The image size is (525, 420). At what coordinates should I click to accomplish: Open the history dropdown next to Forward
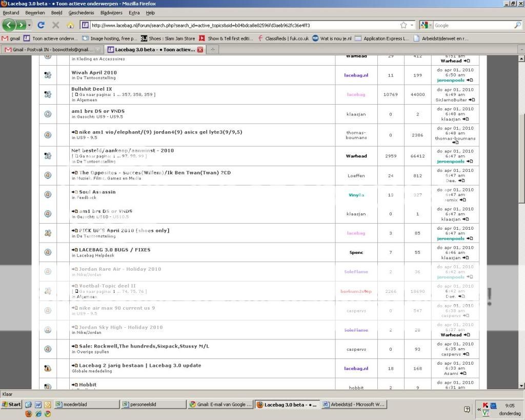coord(29,25)
